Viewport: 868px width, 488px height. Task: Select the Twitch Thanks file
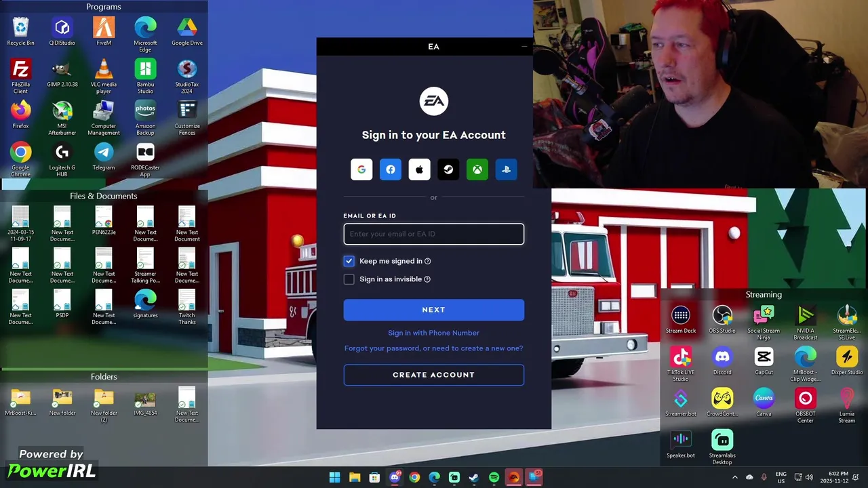coord(187,307)
